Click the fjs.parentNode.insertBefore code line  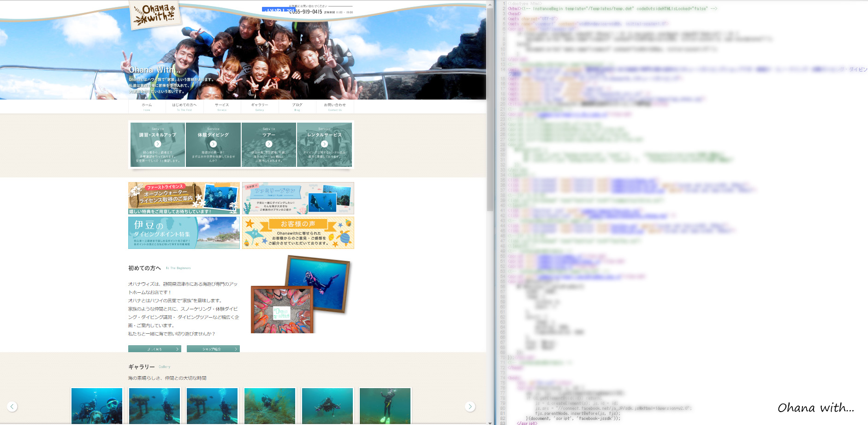[x=577, y=413]
